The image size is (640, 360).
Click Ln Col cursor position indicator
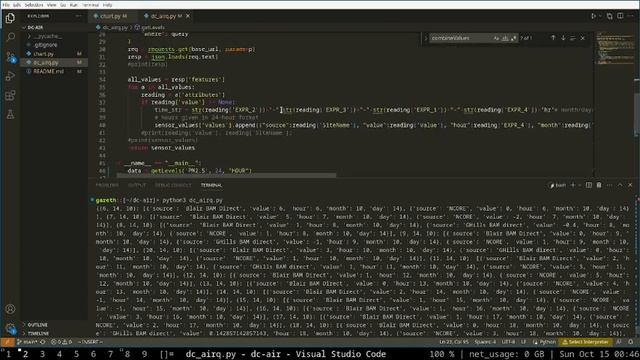coord(453,342)
